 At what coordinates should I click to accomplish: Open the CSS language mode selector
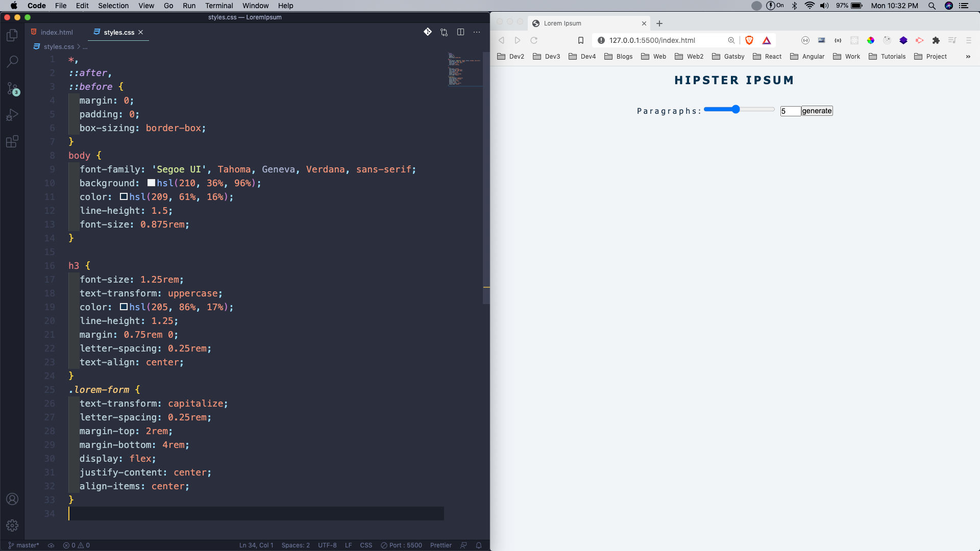pyautogui.click(x=366, y=545)
